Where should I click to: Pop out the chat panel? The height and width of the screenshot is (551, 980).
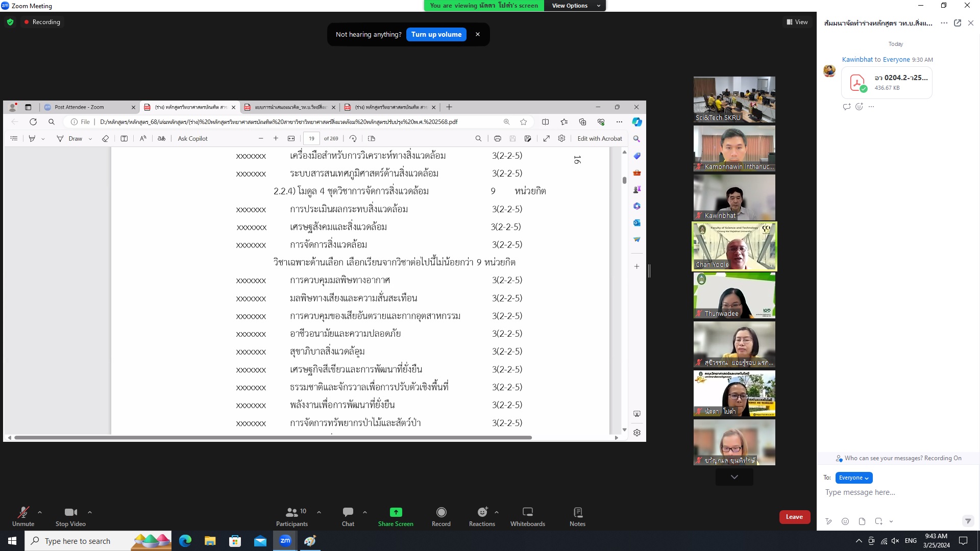coord(958,23)
